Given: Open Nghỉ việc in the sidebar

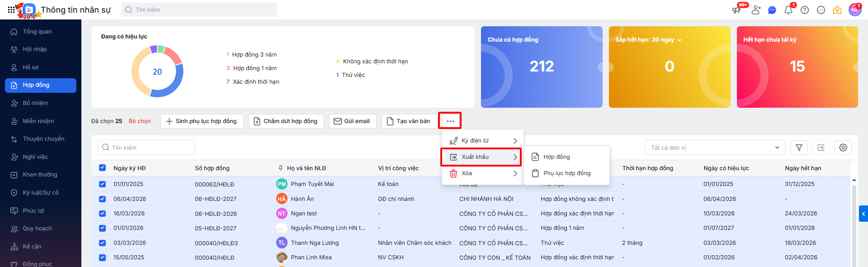Looking at the screenshot, I should (x=41, y=157).
